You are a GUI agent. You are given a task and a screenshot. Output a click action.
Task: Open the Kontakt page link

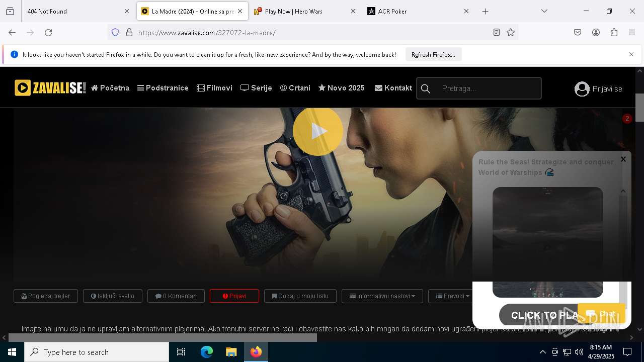[393, 88]
